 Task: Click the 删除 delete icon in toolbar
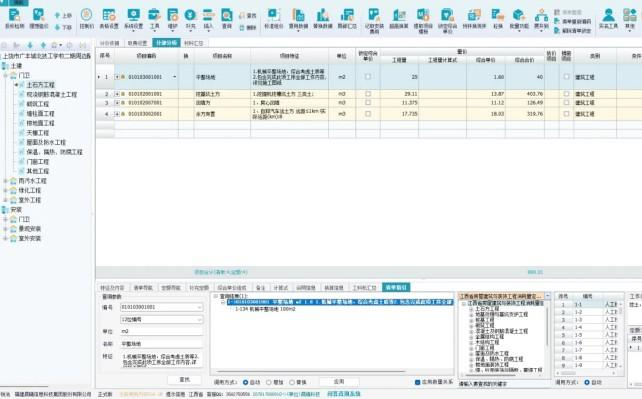242,27
